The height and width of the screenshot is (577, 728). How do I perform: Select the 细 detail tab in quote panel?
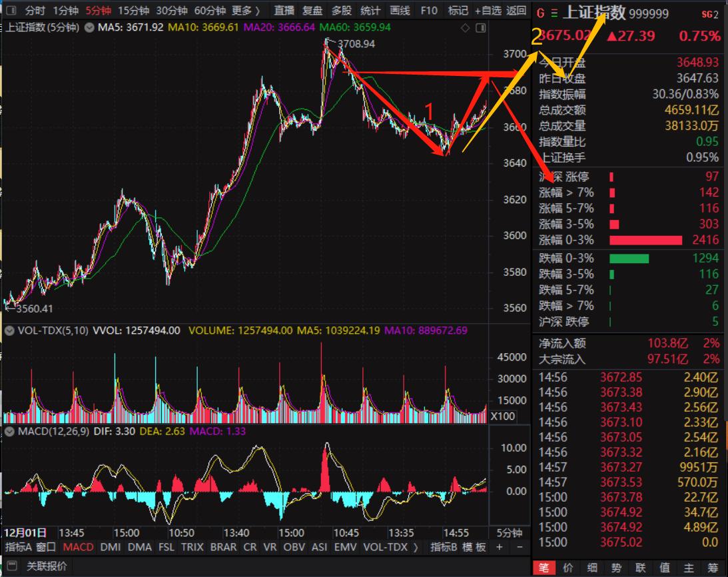[x=592, y=568]
